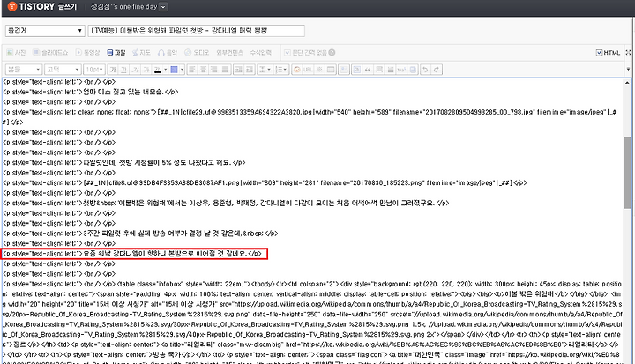The image size is (635, 364).
Task: Decrease indent button
Action: pyautogui.click(x=250, y=70)
